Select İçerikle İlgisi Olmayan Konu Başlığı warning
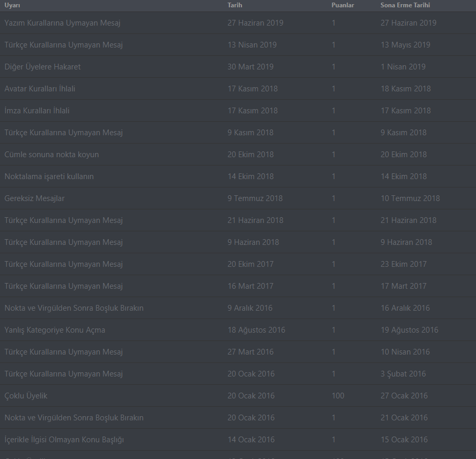476x459 pixels. pos(64,440)
